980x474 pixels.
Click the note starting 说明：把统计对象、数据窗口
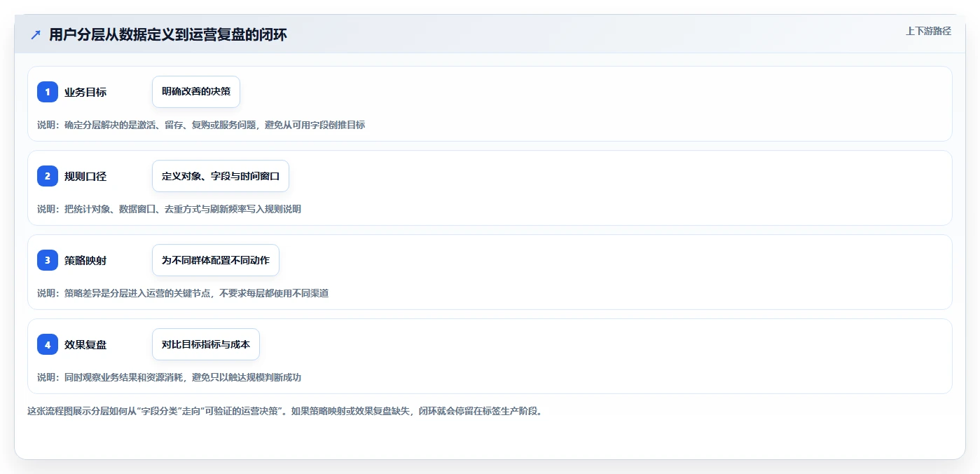pyautogui.click(x=169, y=209)
